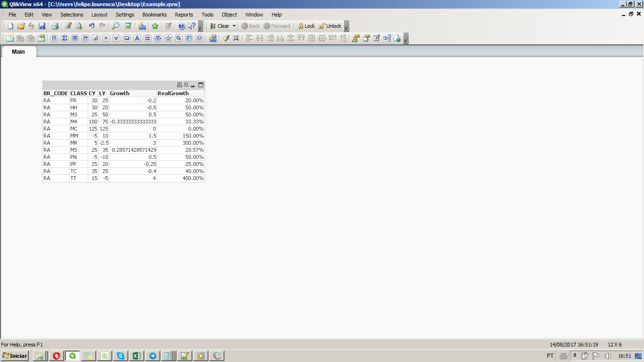Viewport: 644px width, 362px height.
Task: Expand the Clear button dropdown arrow
Action: coord(234,26)
